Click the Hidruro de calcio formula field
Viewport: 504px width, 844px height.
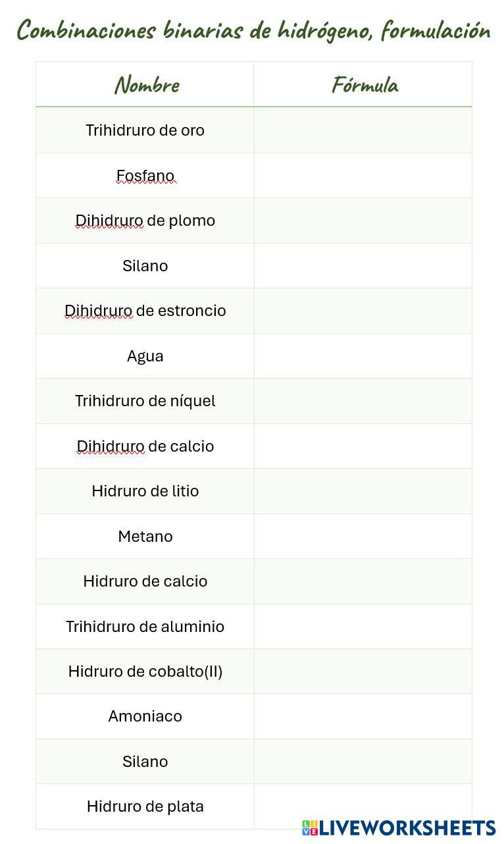pos(363,581)
